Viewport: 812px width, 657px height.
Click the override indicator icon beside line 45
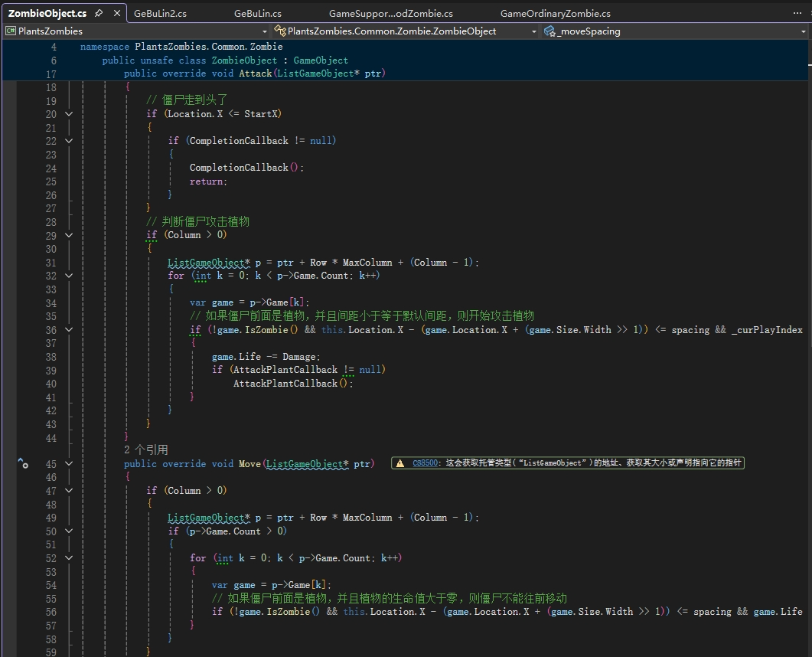tap(24, 464)
